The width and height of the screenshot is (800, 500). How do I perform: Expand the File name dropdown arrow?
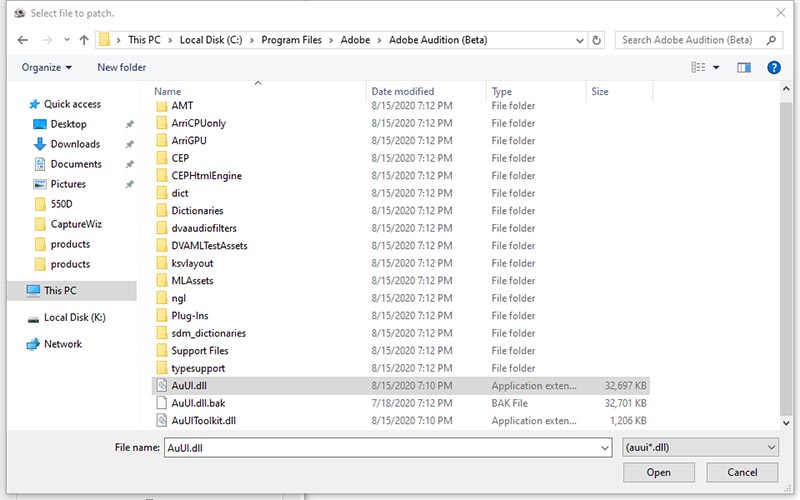tap(605, 448)
